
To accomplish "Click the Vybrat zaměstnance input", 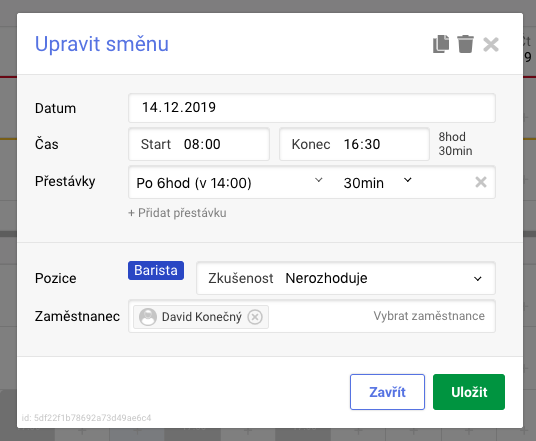I will [429, 316].
